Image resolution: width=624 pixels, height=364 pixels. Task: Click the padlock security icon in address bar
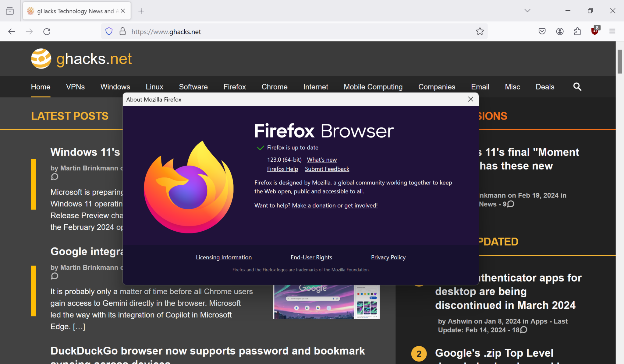123,31
